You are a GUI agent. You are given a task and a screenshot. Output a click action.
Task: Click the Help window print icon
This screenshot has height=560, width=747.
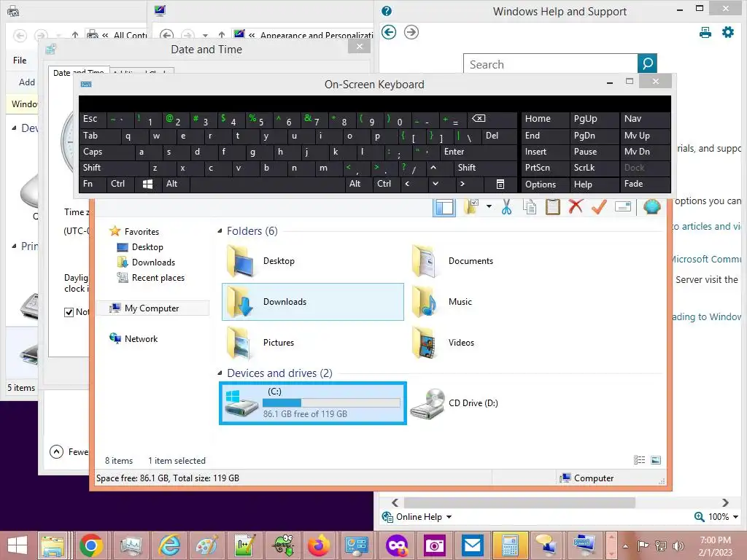(705, 32)
